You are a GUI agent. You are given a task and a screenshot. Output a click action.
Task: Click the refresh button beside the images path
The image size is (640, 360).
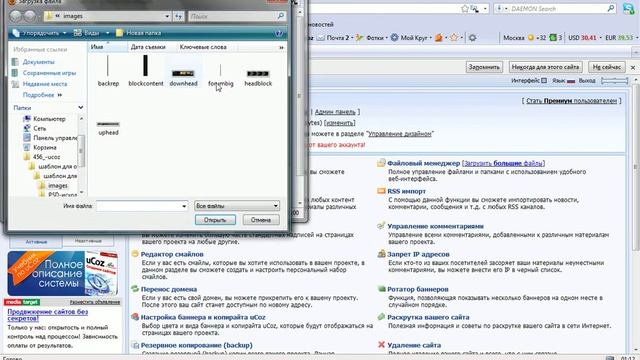click(x=178, y=16)
